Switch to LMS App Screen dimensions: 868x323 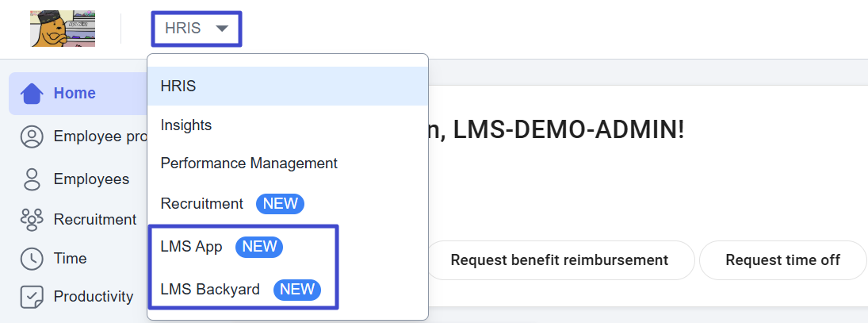192,247
